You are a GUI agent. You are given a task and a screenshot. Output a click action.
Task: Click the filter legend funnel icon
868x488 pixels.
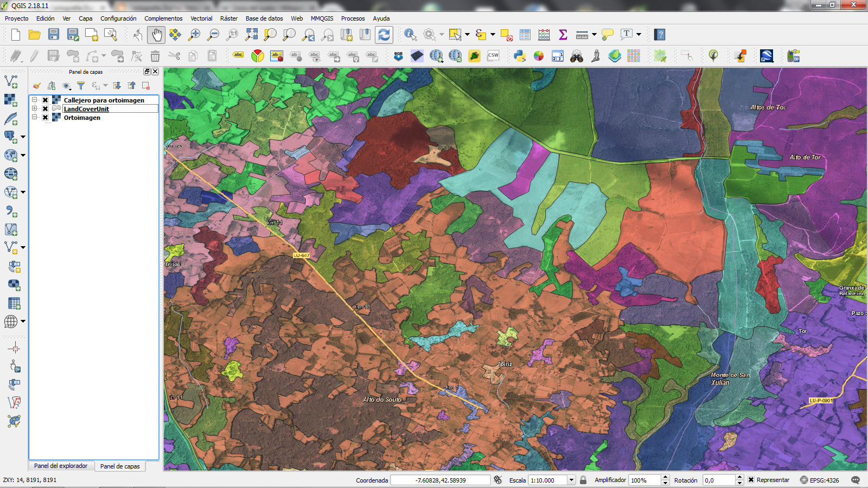tap(81, 86)
